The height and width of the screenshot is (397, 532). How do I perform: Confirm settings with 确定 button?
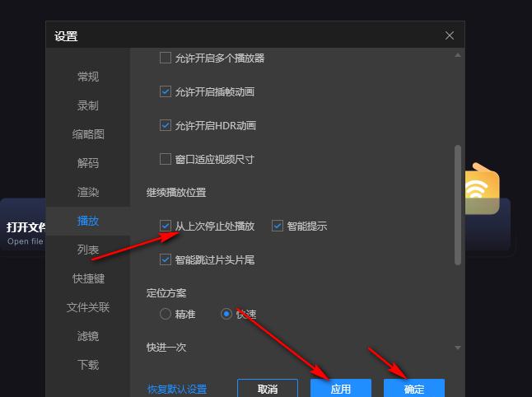414,389
